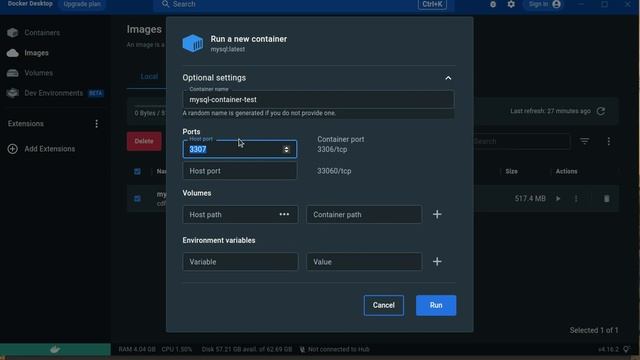Add another volume with plus icon
Viewport: 640px width, 360px height.
[x=437, y=214]
